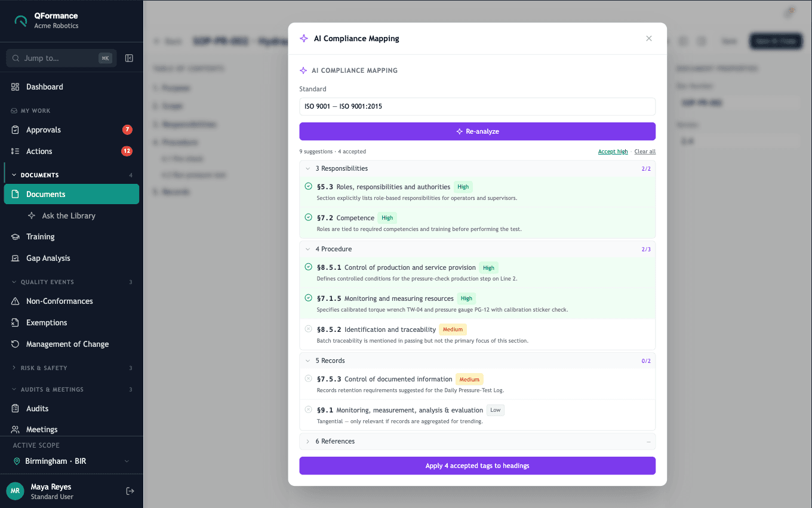
Task: Click the My Work inbox icon
Action: (x=15, y=110)
